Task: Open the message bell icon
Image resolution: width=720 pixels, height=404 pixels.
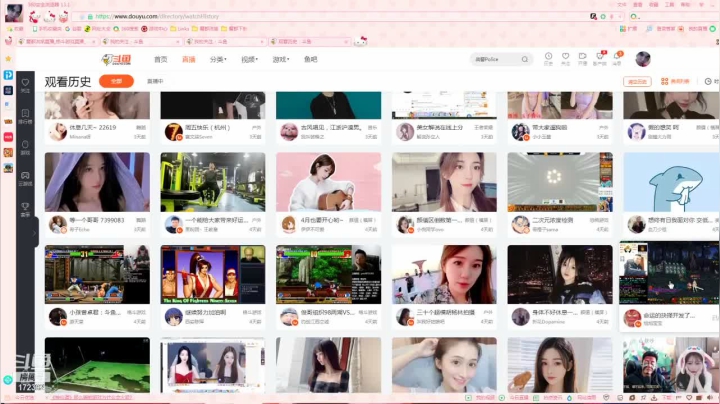Action: (x=617, y=58)
